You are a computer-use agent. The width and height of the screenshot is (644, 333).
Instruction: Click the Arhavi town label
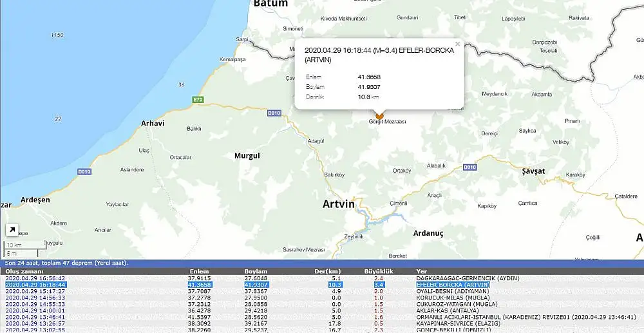click(153, 123)
